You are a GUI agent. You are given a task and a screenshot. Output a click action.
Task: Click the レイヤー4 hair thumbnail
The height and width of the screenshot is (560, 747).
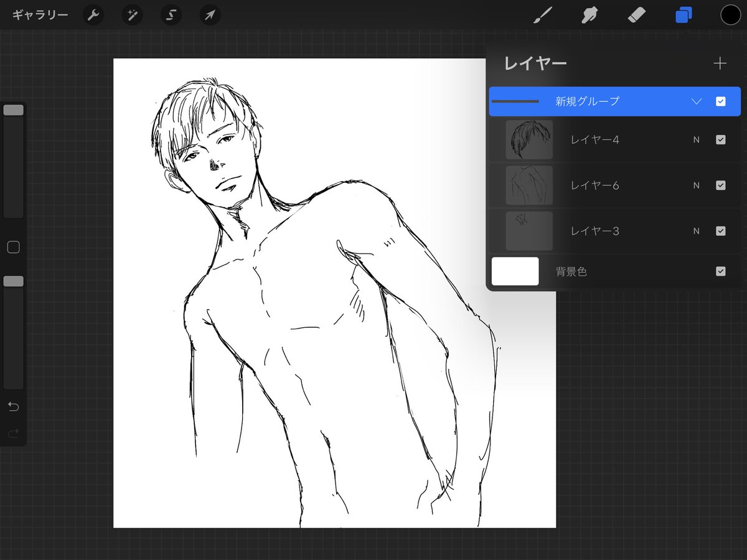click(x=529, y=140)
